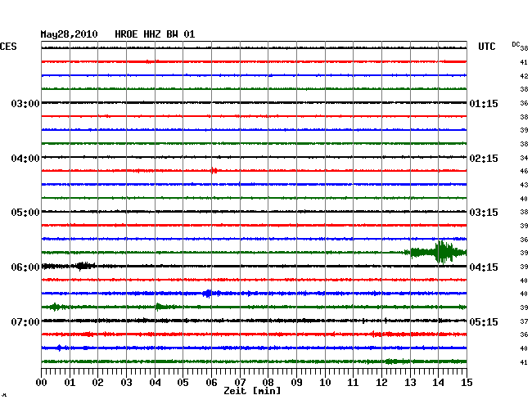
Task: Select the DC value 43
Action: (524, 185)
